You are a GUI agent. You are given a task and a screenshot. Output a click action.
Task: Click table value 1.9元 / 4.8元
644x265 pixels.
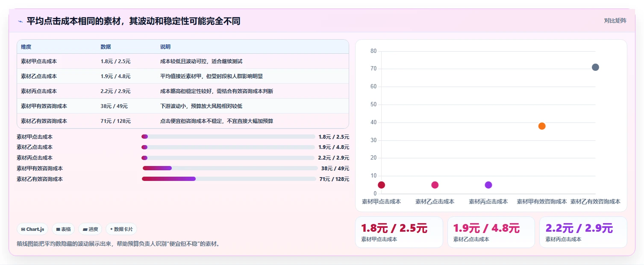[x=115, y=76]
